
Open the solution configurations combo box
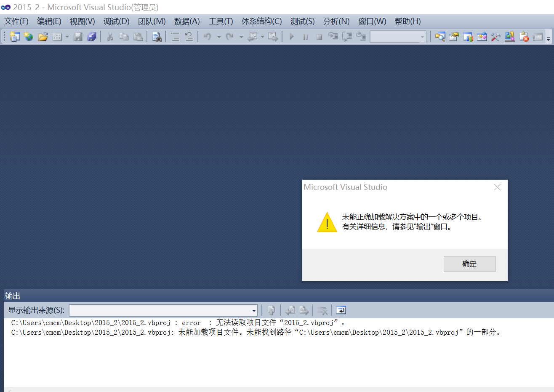[398, 37]
